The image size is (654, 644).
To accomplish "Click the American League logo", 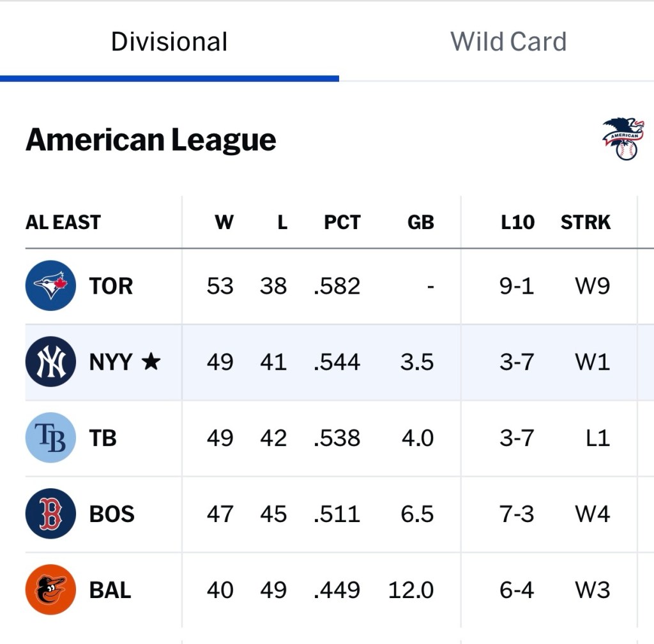I will (623, 139).
